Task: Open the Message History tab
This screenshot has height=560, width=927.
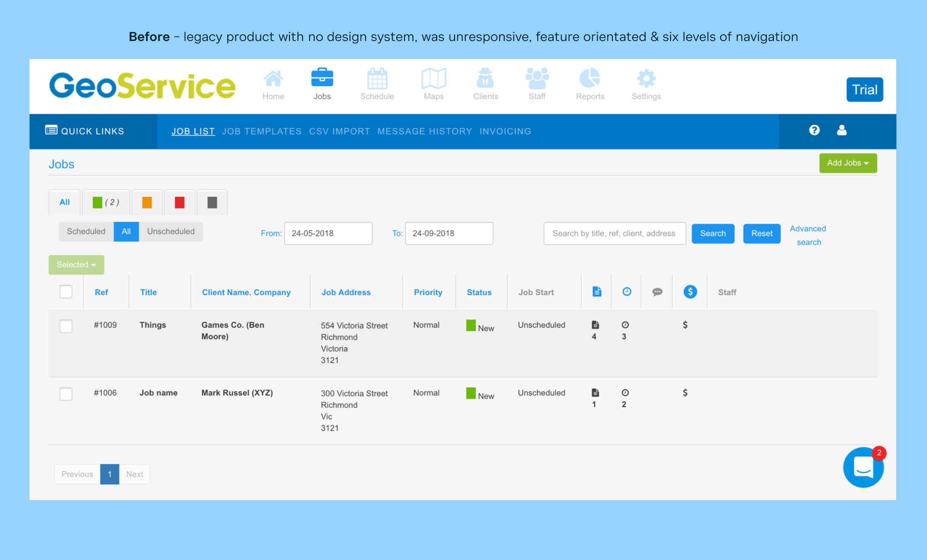Action: point(425,131)
